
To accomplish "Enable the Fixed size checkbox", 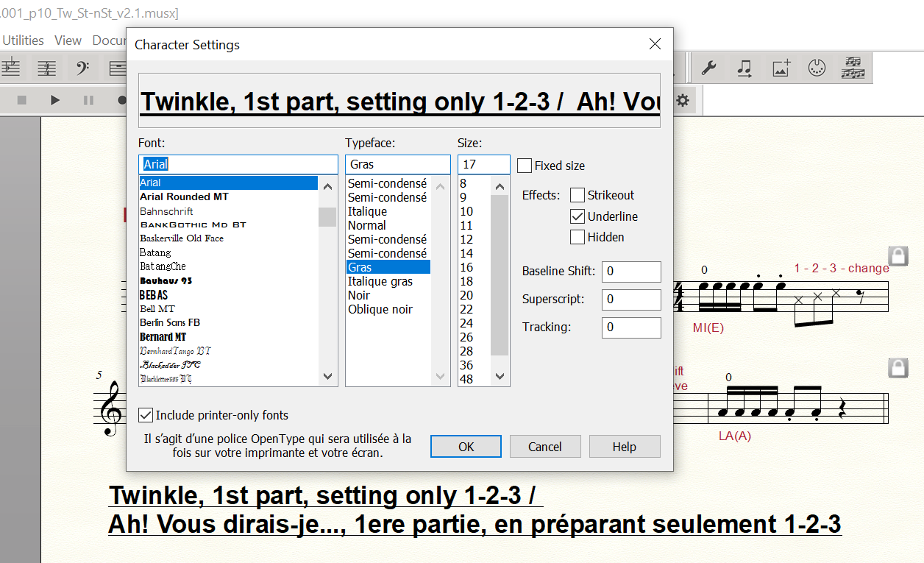I will tap(525, 166).
